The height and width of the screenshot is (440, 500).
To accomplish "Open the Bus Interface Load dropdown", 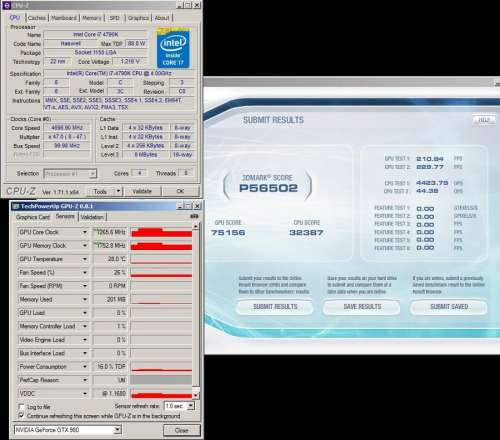I will click(x=85, y=353).
